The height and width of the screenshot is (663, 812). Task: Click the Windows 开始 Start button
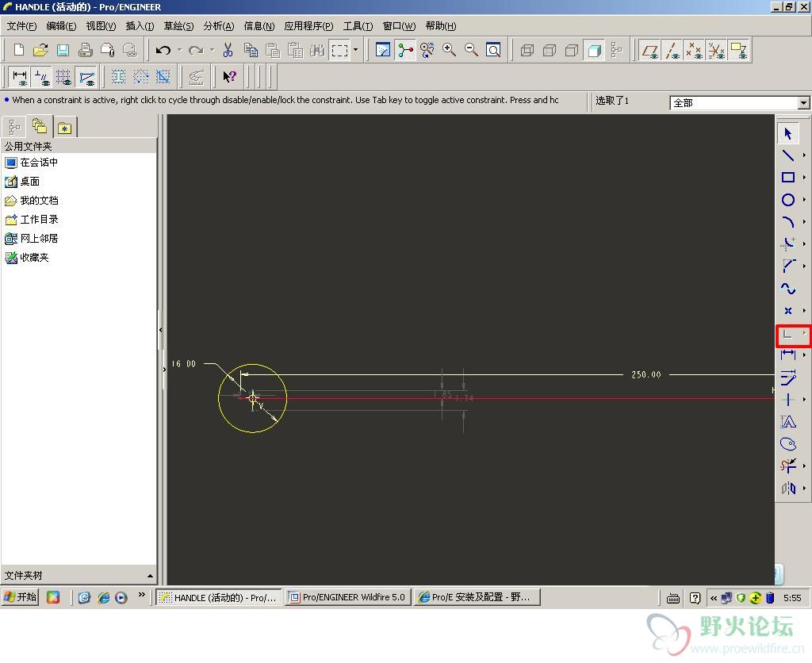tap(20, 597)
